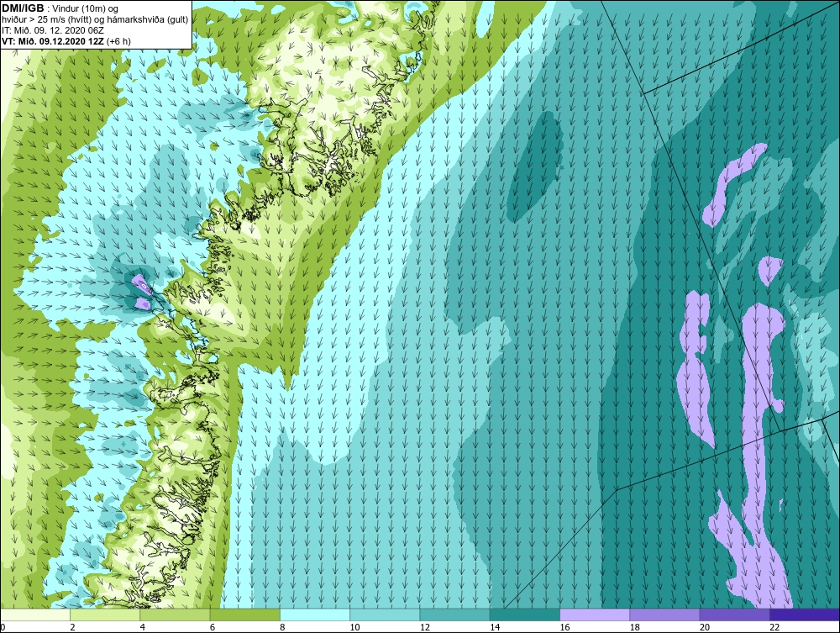Click the 16–18 m/s legend color swatch
840x633 pixels.
click(595, 615)
